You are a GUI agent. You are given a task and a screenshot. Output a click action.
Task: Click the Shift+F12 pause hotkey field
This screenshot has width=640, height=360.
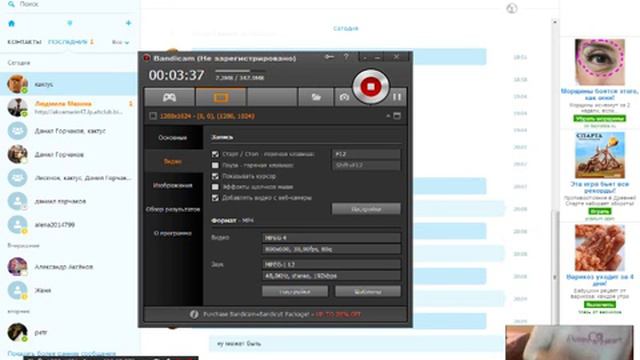(x=366, y=165)
